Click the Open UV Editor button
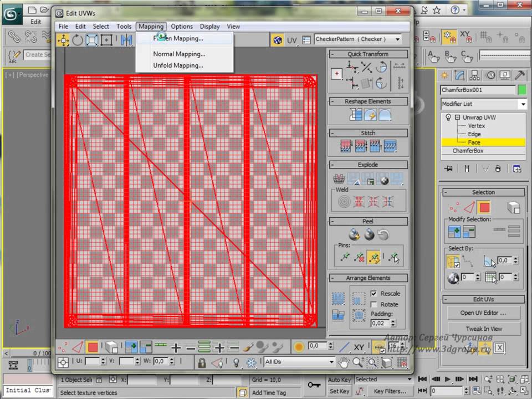 point(483,313)
